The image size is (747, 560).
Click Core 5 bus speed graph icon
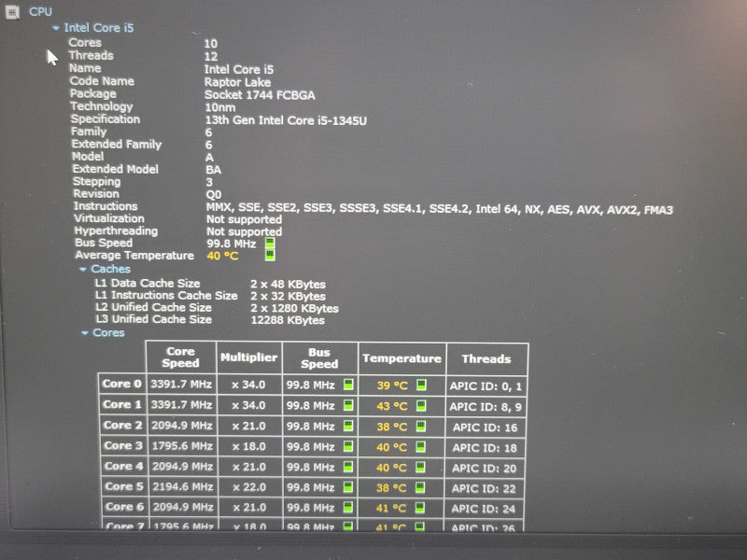(x=348, y=487)
